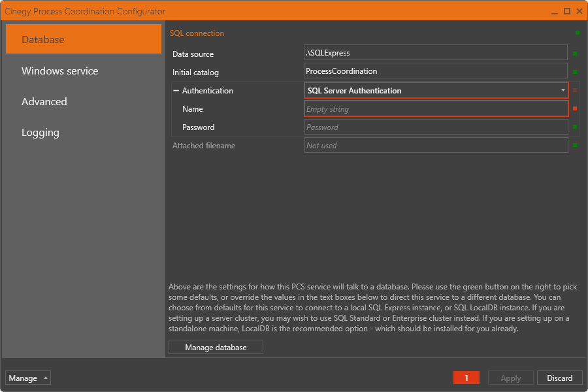Click the SQL connection heading

click(197, 33)
